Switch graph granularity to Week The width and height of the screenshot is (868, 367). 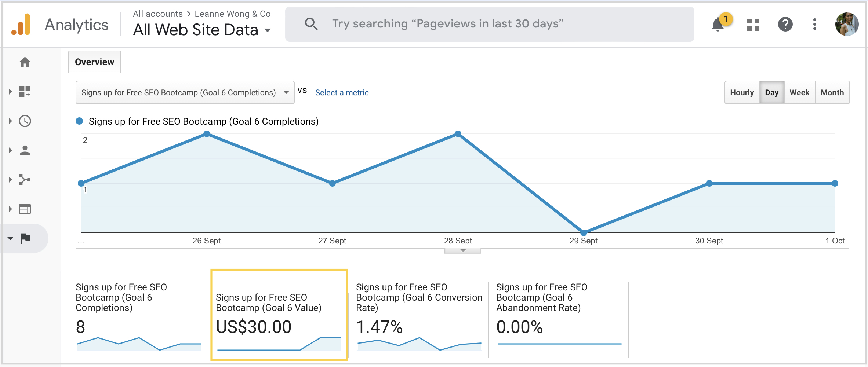(799, 92)
